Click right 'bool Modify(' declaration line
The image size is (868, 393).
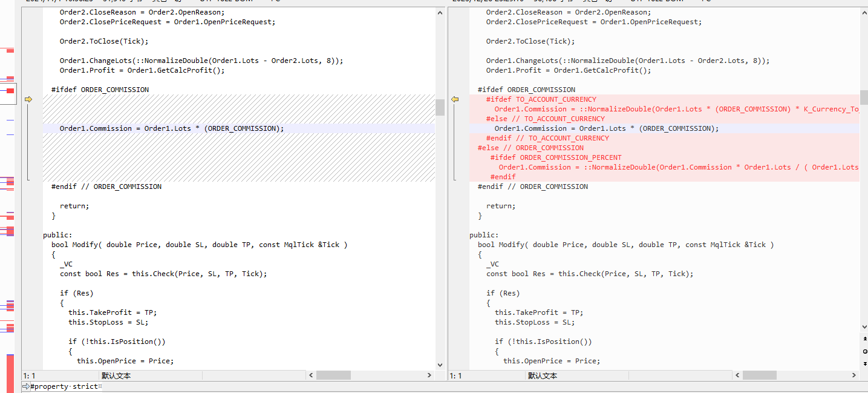pyautogui.click(x=625, y=245)
